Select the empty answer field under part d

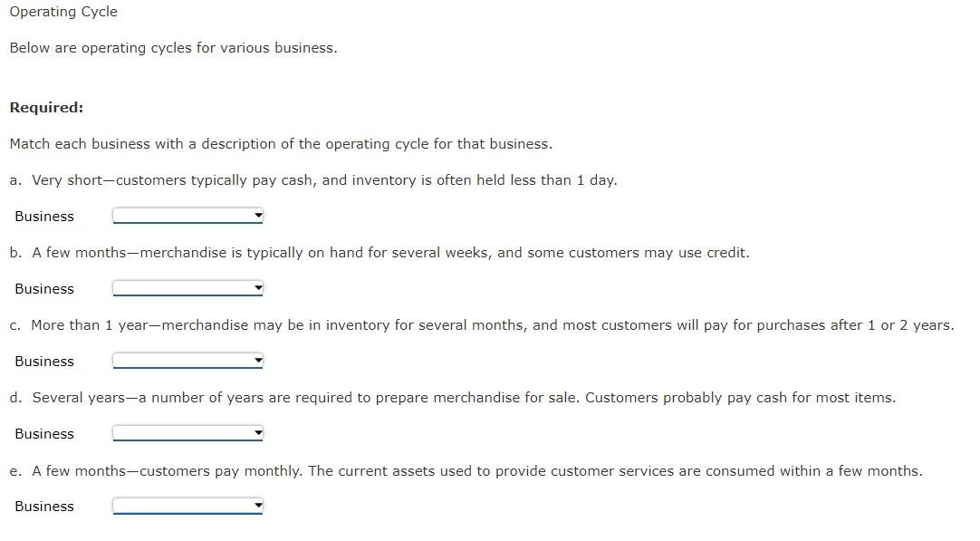pos(177,432)
